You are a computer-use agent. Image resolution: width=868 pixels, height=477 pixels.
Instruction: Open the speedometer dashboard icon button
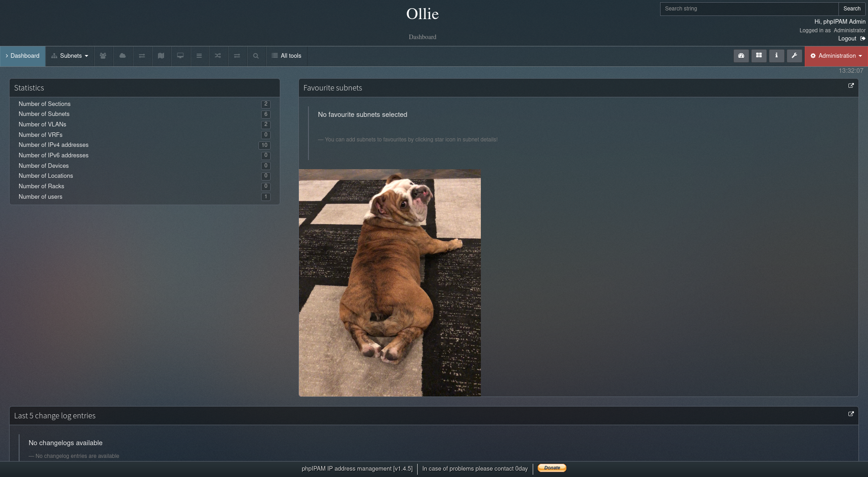741,55
